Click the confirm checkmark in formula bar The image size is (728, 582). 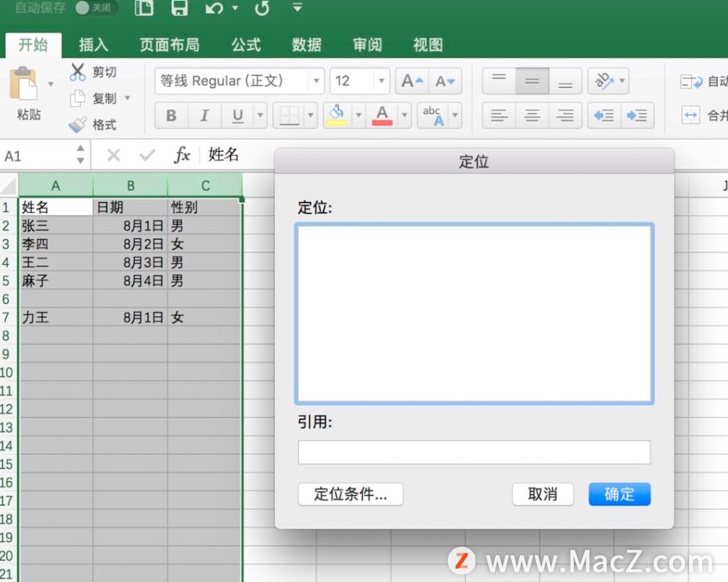(147, 154)
